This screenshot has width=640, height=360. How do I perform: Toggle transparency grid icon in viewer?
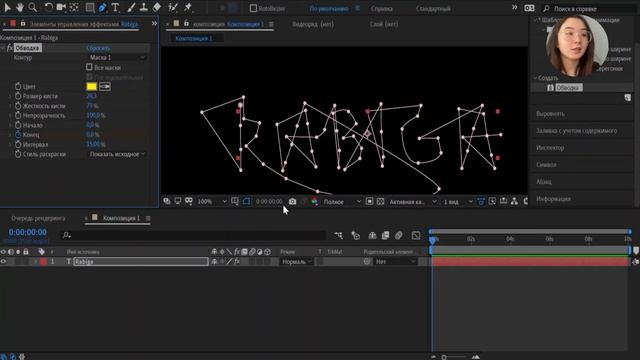coord(380,201)
